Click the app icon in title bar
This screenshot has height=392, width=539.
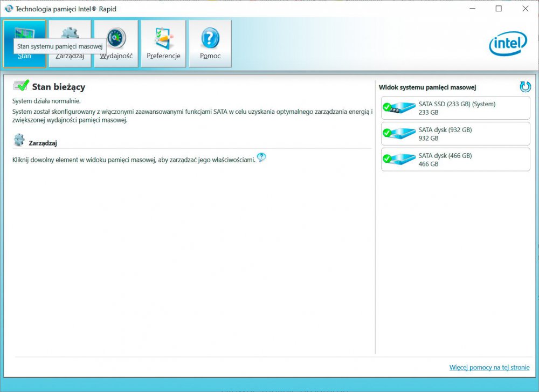9,9
